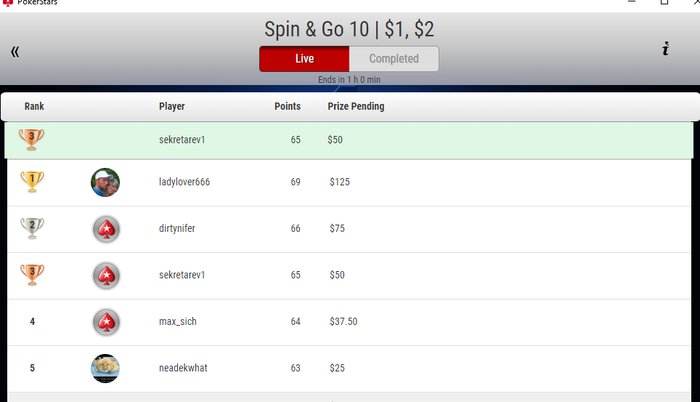The image size is (700, 402).
Task: Select player name max_sich
Action: [x=177, y=322]
